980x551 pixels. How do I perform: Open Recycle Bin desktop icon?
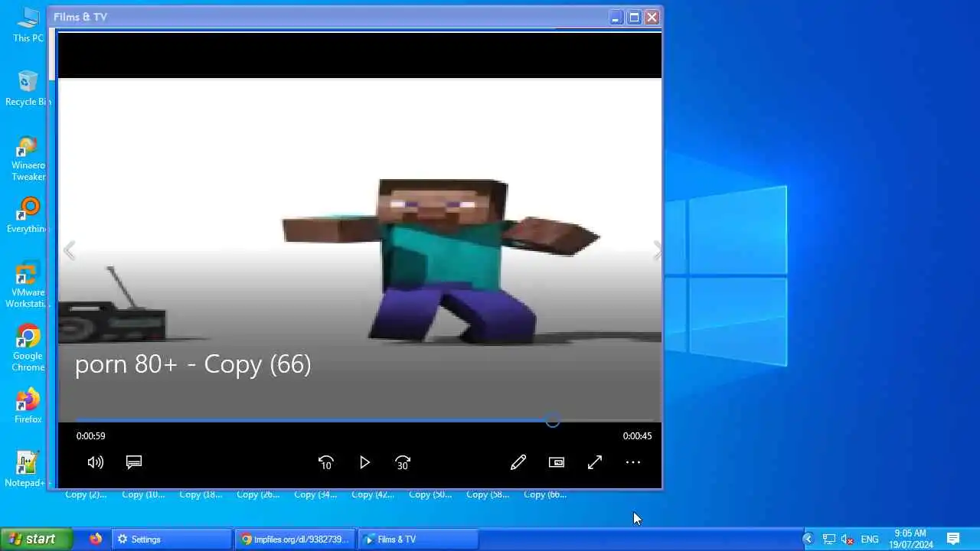28,89
